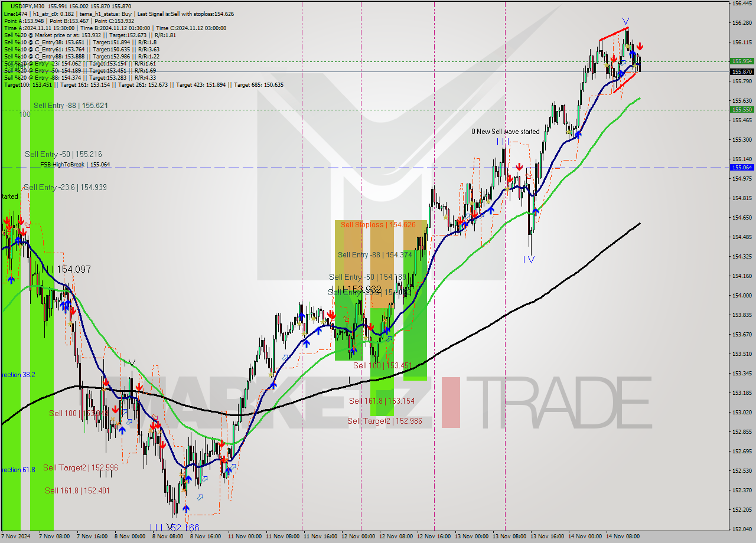The image size is (756, 543).
Task: Click the 'FSB-HighToBreak | 155.064' label
Action: pos(75,165)
